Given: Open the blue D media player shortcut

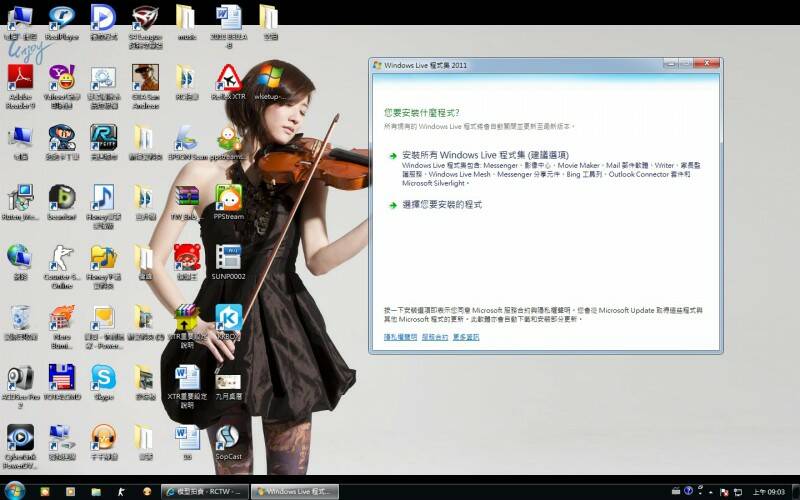Looking at the screenshot, I should tap(104, 23).
